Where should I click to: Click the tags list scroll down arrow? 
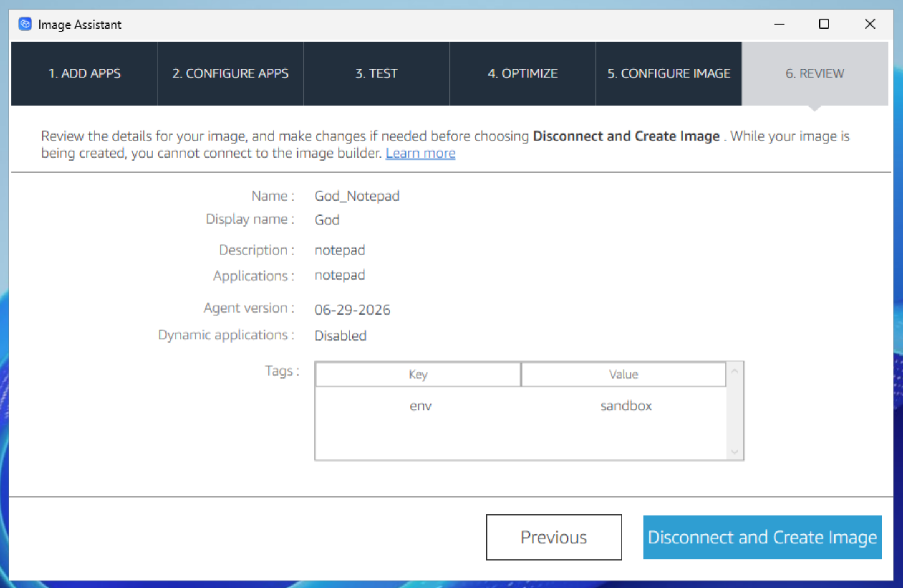[x=735, y=452]
